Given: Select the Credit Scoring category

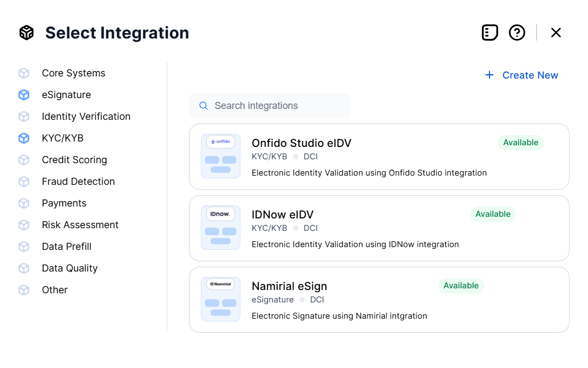Looking at the screenshot, I should point(74,160).
